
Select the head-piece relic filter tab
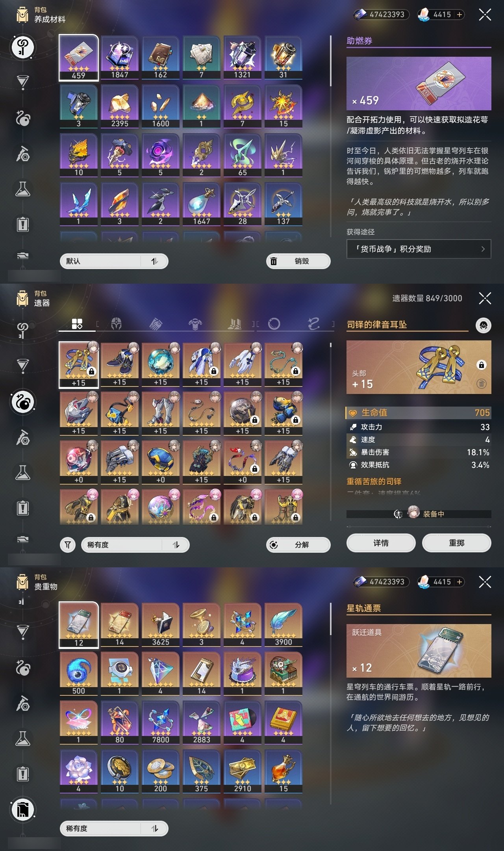point(116,324)
